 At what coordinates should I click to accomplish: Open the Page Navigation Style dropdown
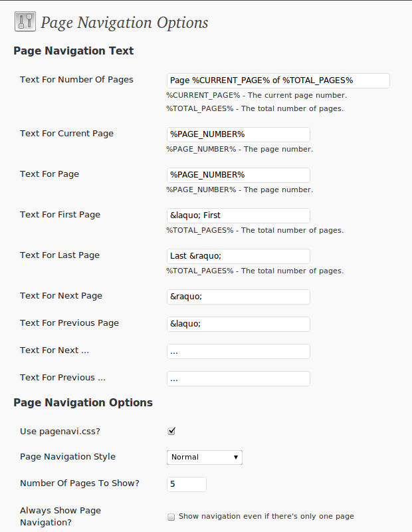[204, 457]
